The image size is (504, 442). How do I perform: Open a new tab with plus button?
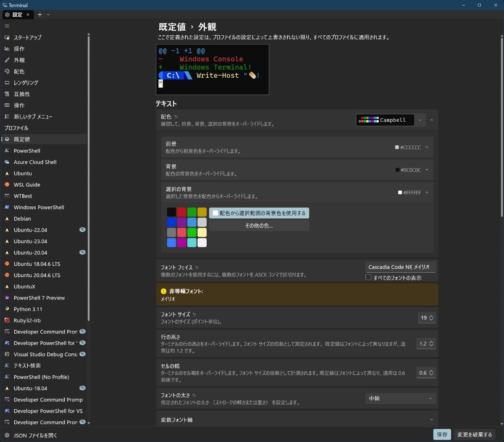click(x=40, y=15)
